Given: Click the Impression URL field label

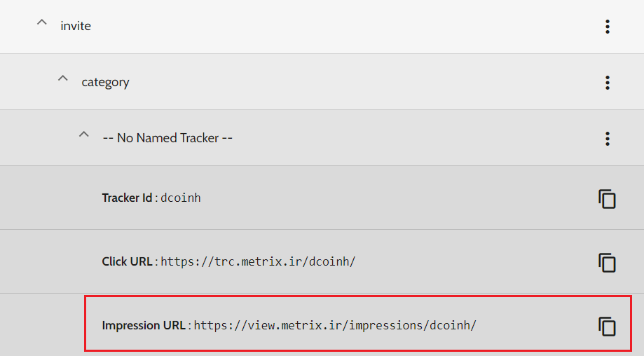Looking at the screenshot, I should [x=144, y=325].
